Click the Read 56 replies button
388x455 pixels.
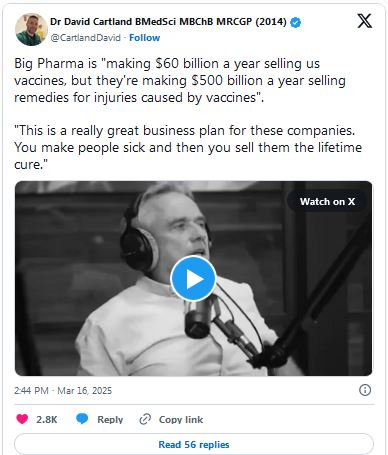[x=194, y=444]
